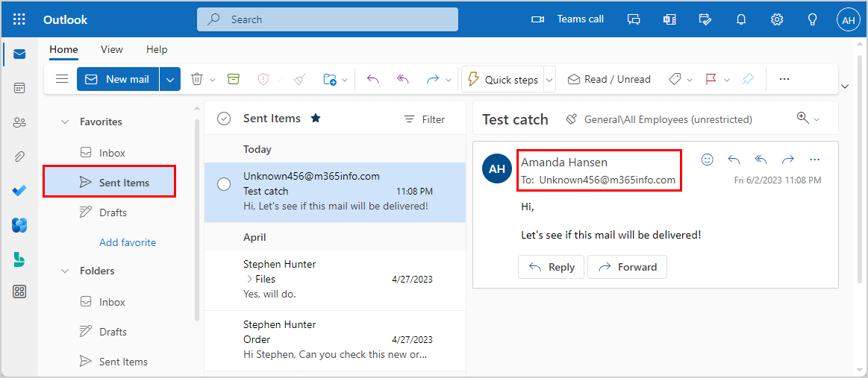
Task: Click the Categorize tag icon
Action: pos(674,79)
